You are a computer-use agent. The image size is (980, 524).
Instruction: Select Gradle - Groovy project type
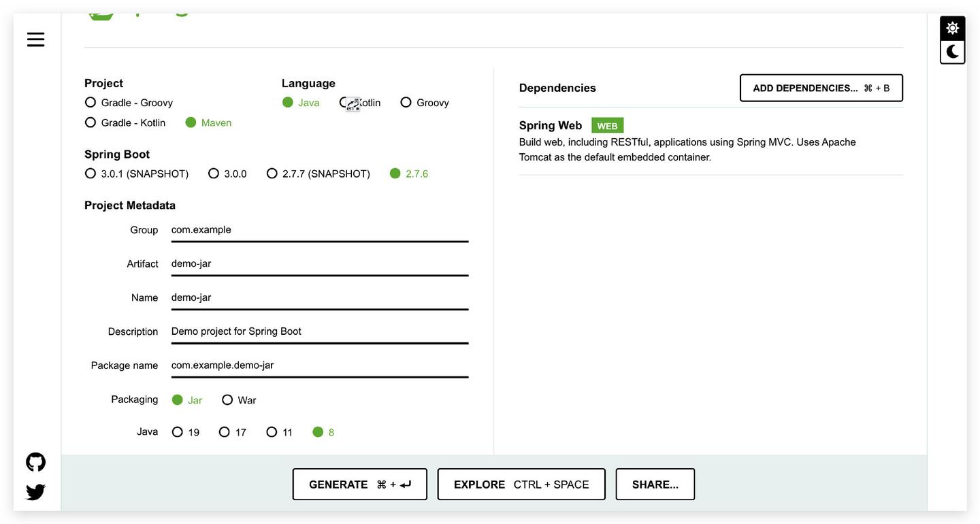coord(91,103)
